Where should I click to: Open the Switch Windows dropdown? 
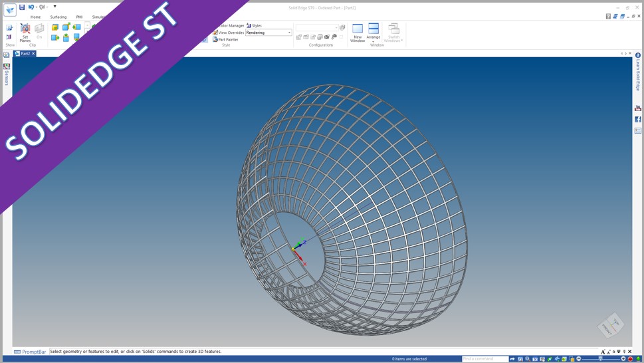(x=394, y=33)
